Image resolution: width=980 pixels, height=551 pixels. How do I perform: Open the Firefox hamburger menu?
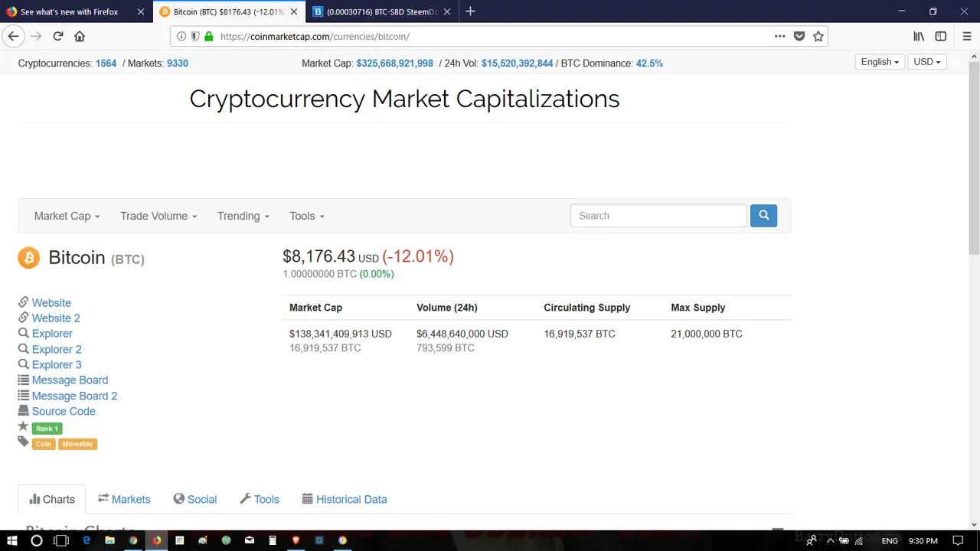(x=967, y=36)
